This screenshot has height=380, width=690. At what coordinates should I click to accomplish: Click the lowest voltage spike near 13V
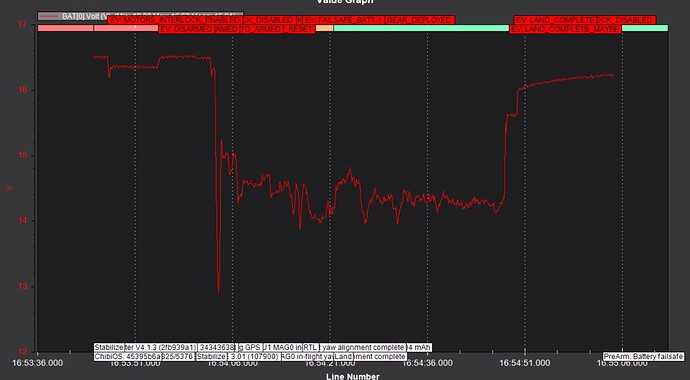click(219, 290)
